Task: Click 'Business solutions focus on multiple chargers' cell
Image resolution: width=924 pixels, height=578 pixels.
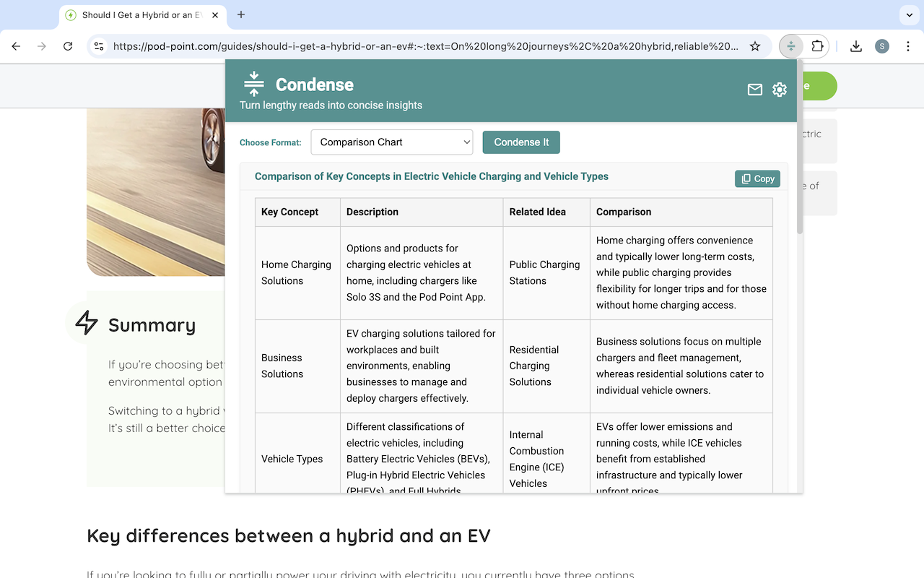Action: [x=681, y=366]
